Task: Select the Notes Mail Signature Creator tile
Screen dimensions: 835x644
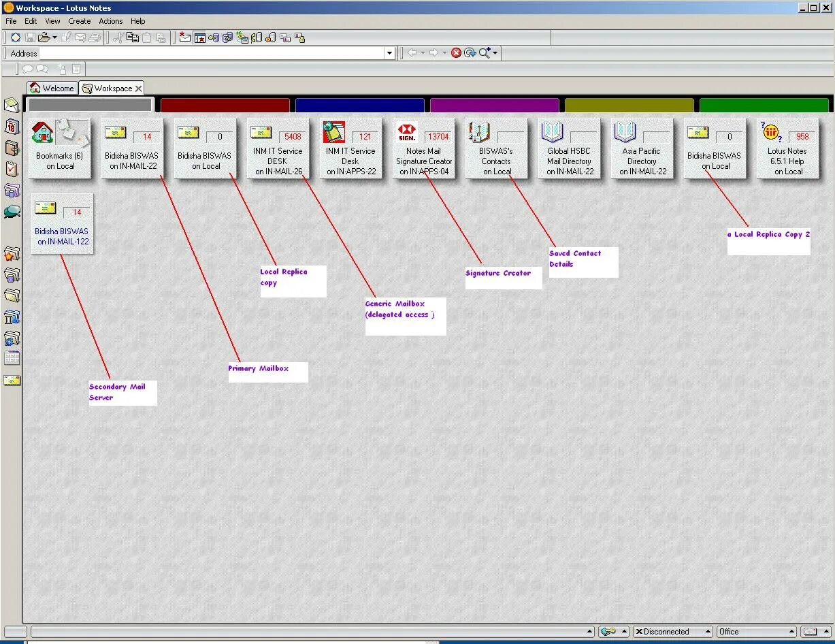Action: [424, 148]
